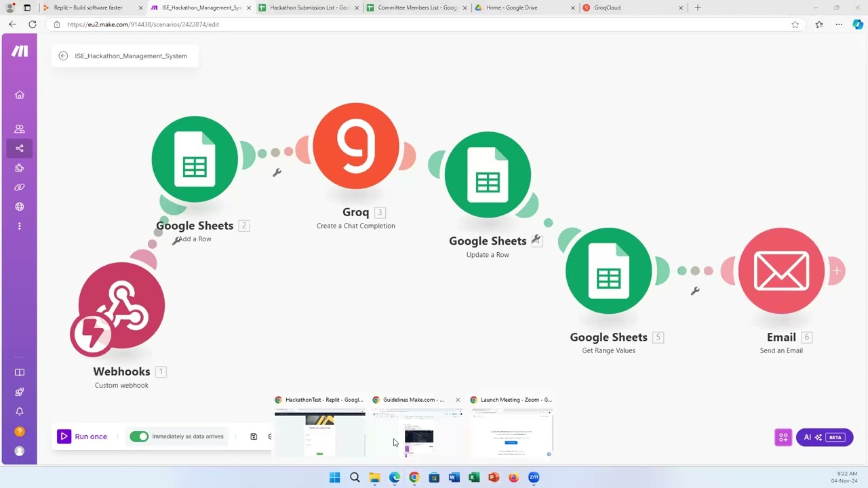Viewport: 868px width, 488px height.
Task: Open File Explorer from taskbar
Action: pos(374,478)
